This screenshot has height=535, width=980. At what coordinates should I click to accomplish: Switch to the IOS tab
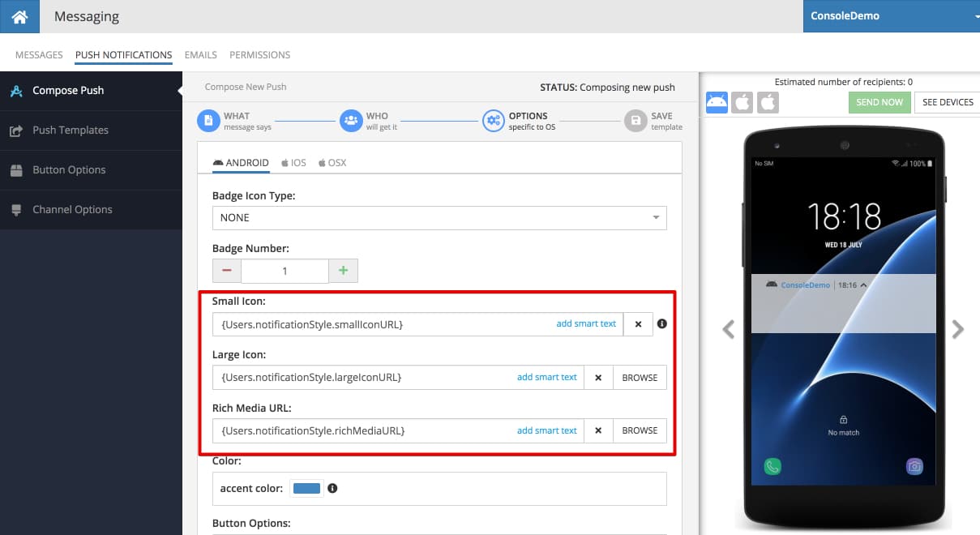tap(294, 163)
